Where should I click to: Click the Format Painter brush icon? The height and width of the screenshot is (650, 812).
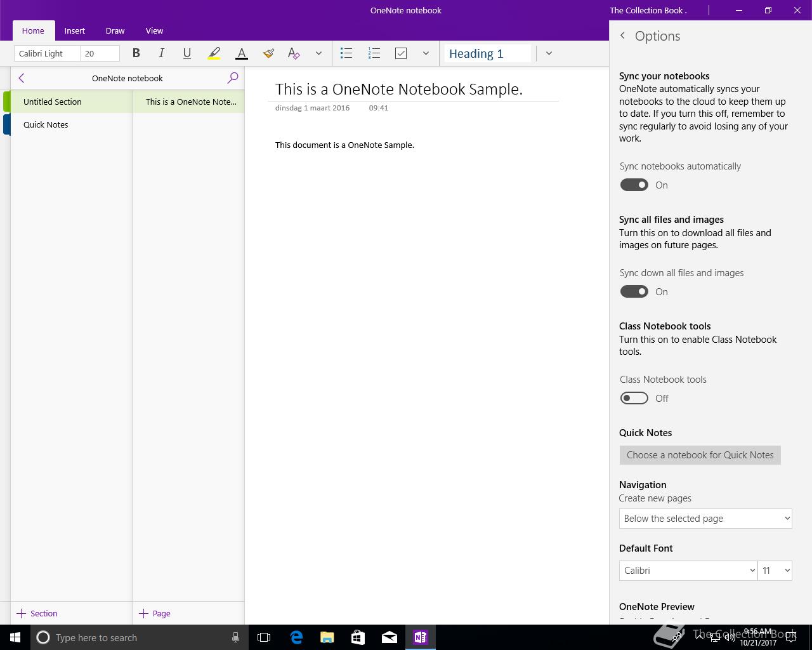point(268,53)
